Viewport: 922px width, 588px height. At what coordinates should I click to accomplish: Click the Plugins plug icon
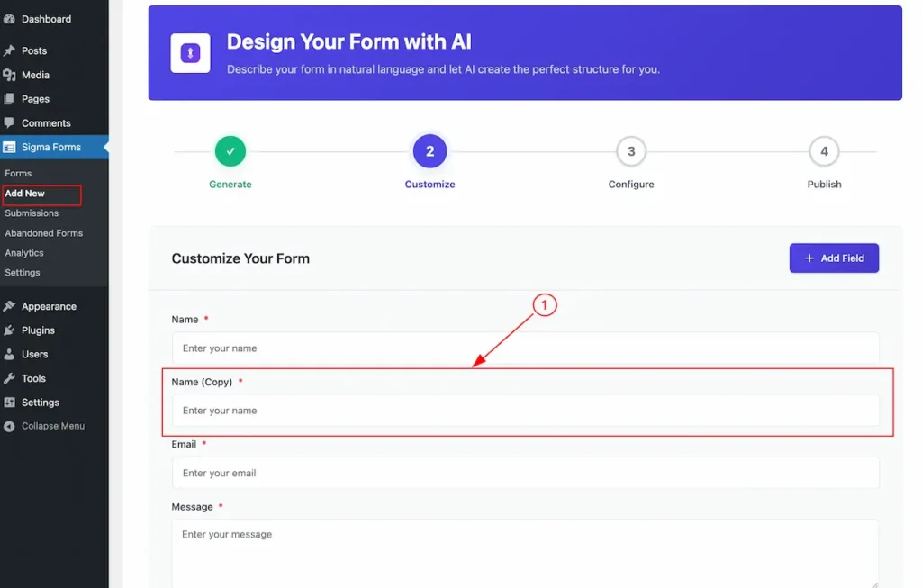[x=9, y=330]
